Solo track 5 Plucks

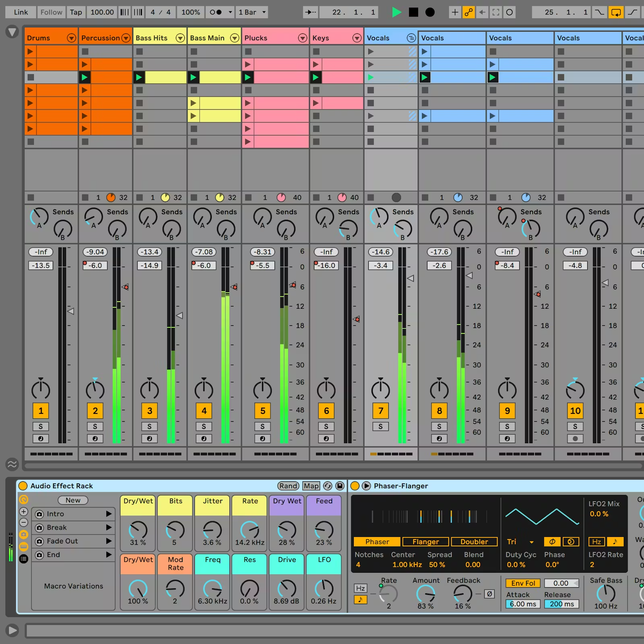[262, 426]
